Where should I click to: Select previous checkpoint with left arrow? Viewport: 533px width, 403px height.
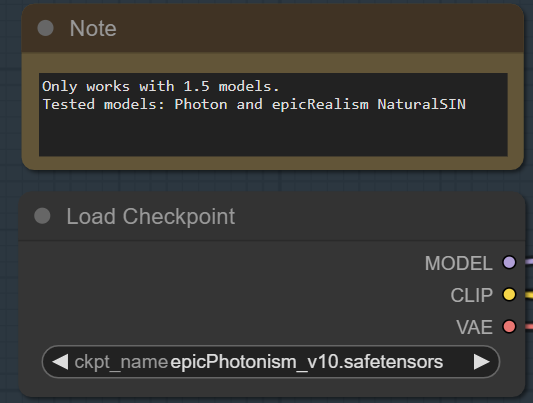point(60,362)
